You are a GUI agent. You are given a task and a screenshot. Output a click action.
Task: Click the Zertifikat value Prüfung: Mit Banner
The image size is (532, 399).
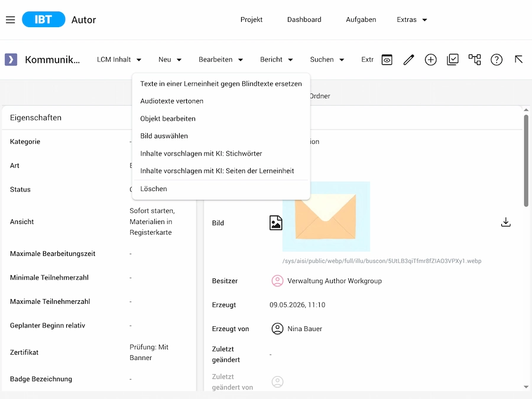tap(149, 352)
